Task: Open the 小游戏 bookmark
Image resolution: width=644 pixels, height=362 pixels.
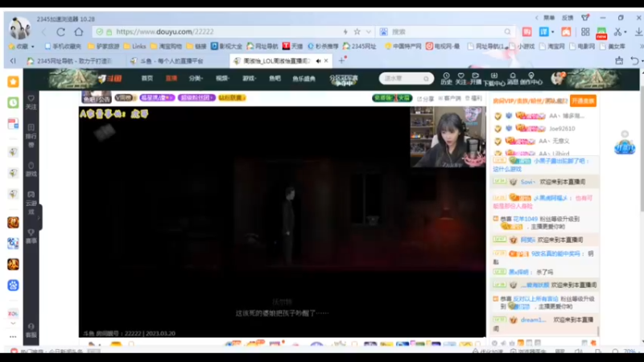Action: (x=522, y=47)
